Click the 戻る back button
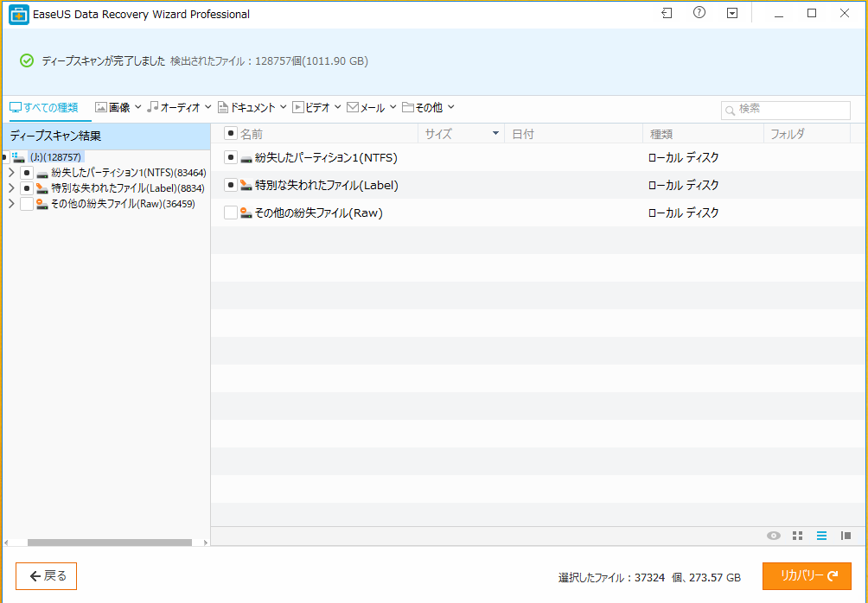This screenshot has width=868, height=603. (x=47, y=576)
